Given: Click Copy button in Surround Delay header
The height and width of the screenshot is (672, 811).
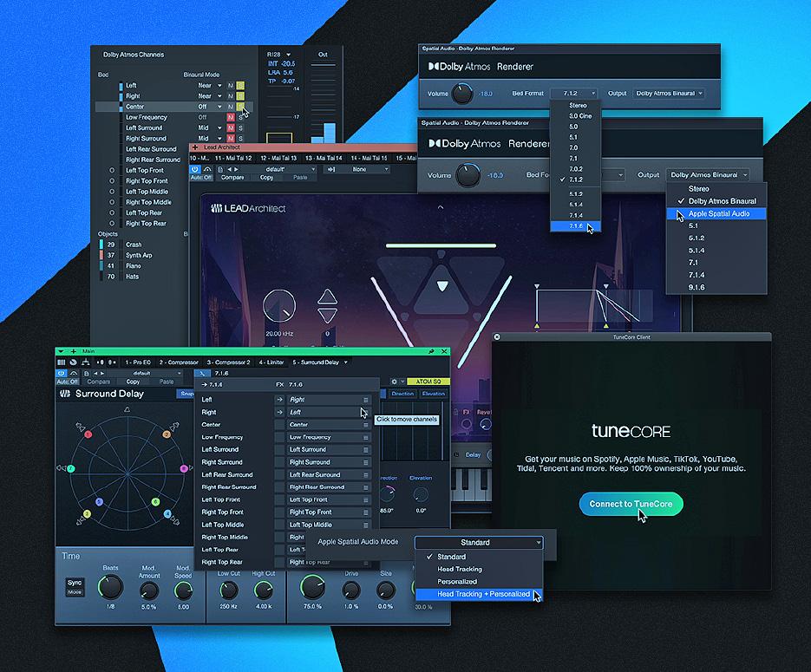Looking at the screenshot, I should 133,382.
